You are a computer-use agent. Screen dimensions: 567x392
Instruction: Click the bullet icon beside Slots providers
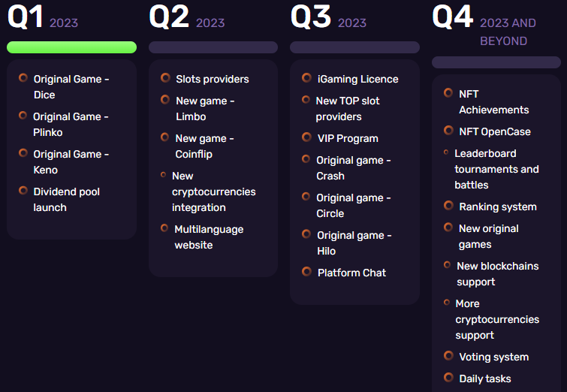(x=165, y=78)
